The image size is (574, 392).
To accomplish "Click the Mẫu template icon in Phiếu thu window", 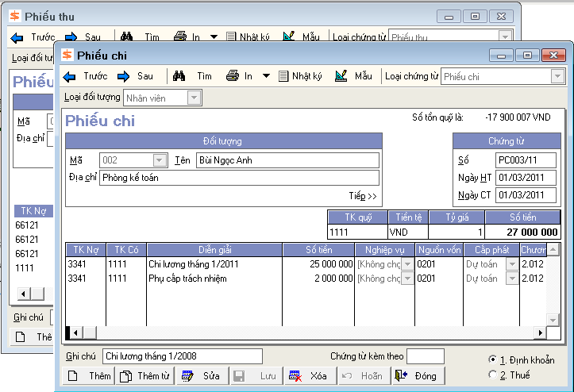I will click(x=289, y=36).
